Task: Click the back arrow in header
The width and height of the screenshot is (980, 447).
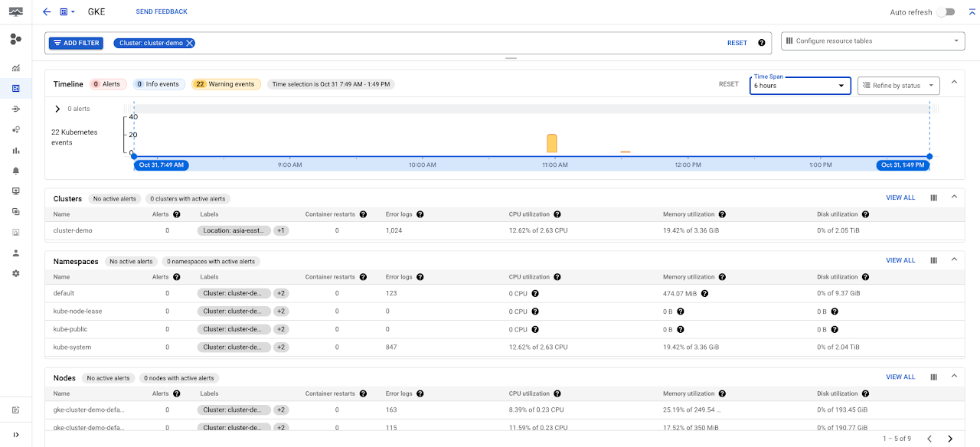Action: 47,12
